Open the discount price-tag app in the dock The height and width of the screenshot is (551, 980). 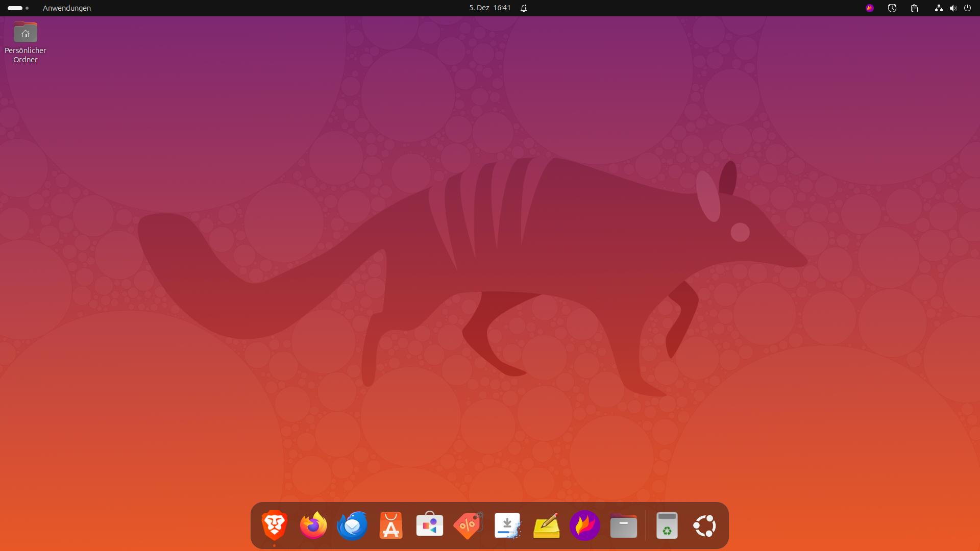469,525
